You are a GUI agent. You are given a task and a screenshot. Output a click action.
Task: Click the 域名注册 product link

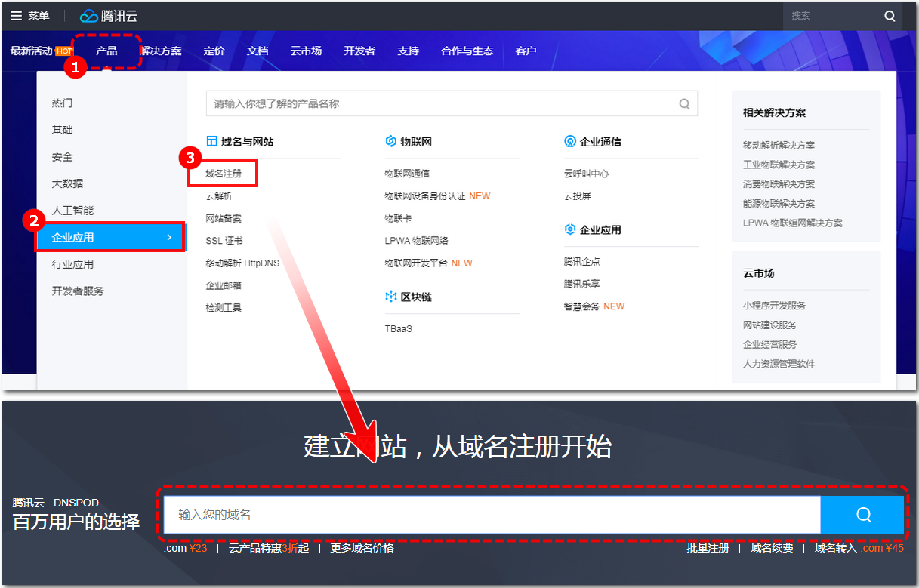pyautogui.click(x=224, y=174)
